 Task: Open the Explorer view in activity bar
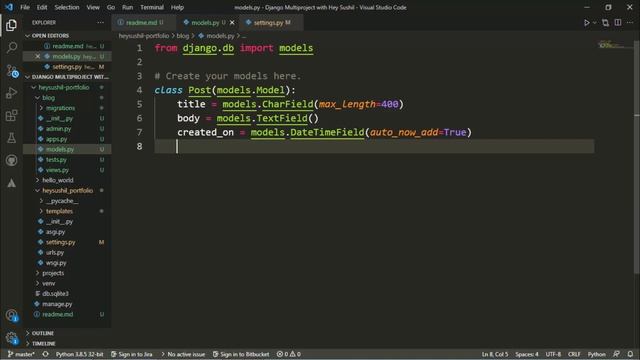[11, 25]
